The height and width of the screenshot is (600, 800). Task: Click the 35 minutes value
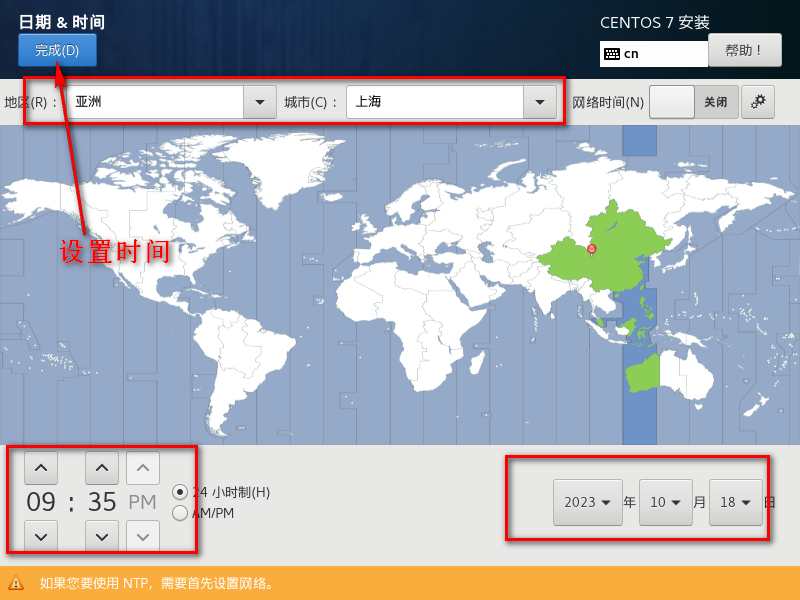pos(102,502)
